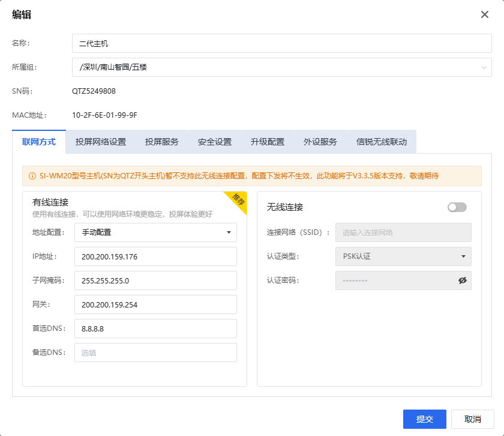Switch to 信锐无线联动 tab
The image size is (504, 436).
pos(382,142)
